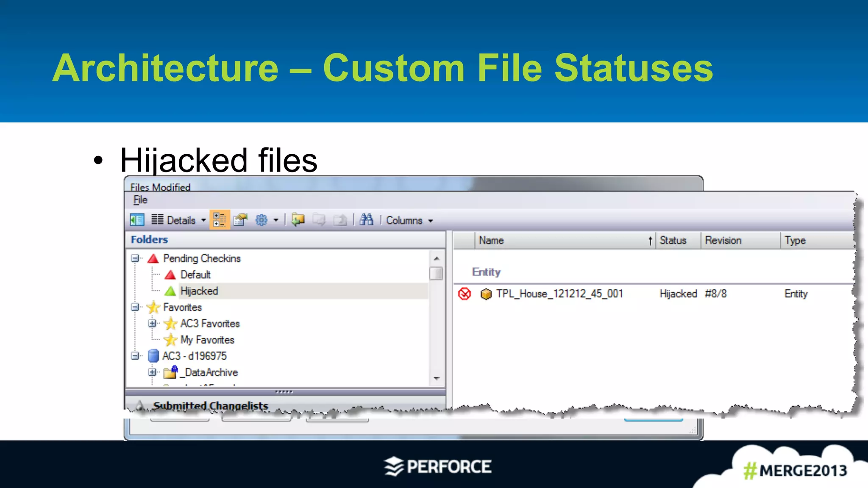Expand the AC3 Favorites node
The width and height of the screenshot is (868, 488).
[x=152, y=323]
